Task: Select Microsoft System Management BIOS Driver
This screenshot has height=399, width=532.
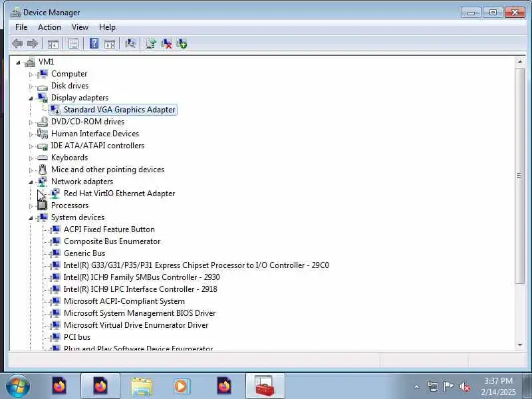Action: tap(140, 313)
